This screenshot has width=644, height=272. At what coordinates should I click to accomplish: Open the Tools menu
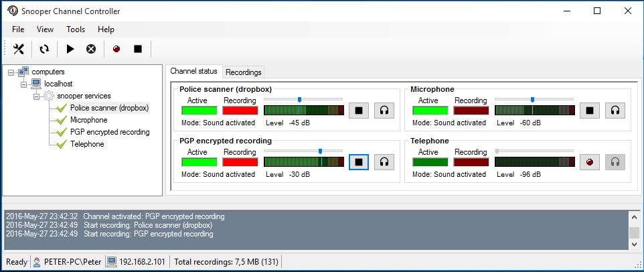coord(76,29)
